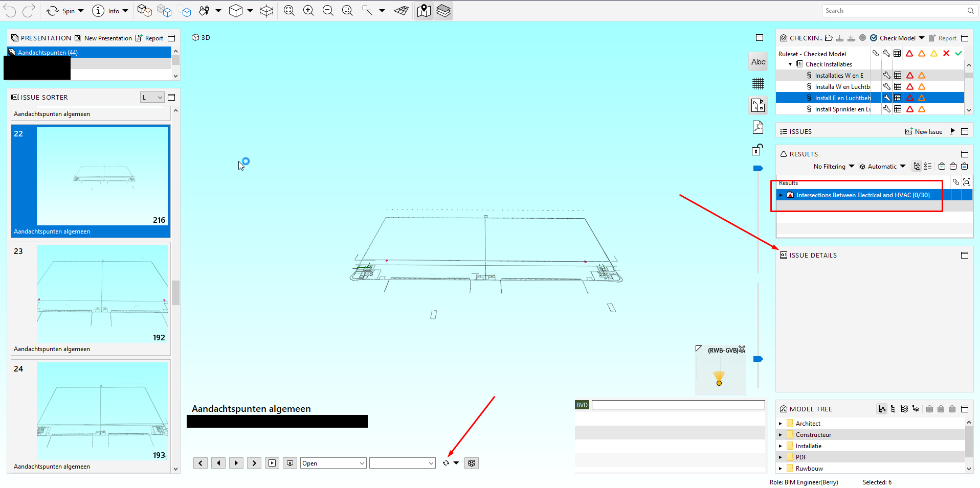Select Installatie in the Model Tree
Image resolution: width=980 pixels, height=488 pixels.
pos(808,446)
